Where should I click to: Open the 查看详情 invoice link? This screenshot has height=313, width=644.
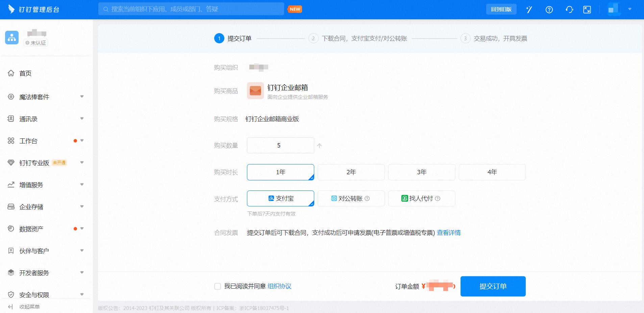pyautogui.click(x=449, y=233)
